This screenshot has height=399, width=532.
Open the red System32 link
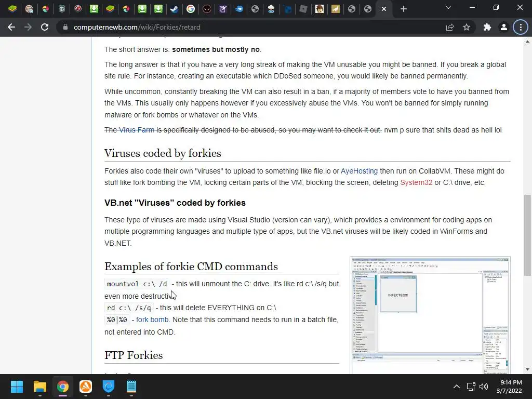tap(416, 182)
